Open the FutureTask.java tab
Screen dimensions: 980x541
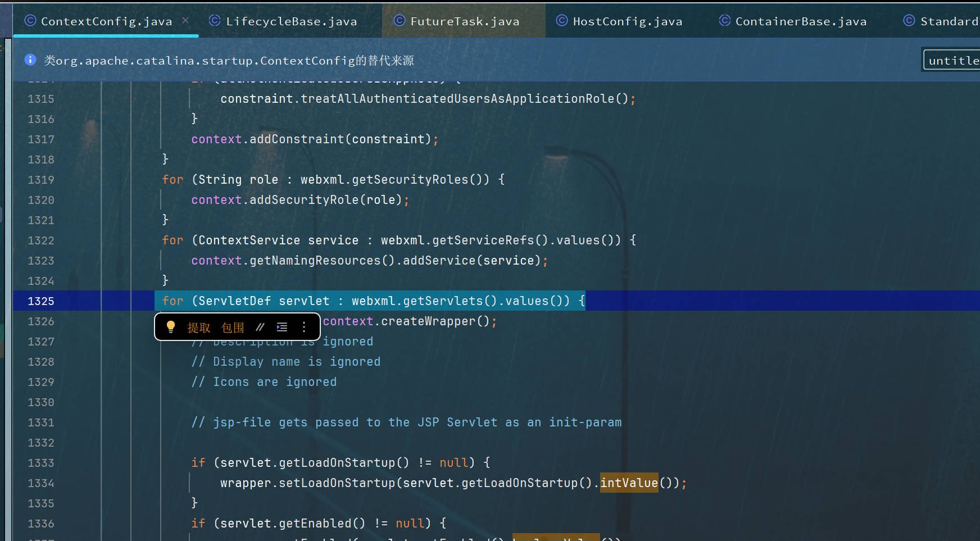[465, 21]
